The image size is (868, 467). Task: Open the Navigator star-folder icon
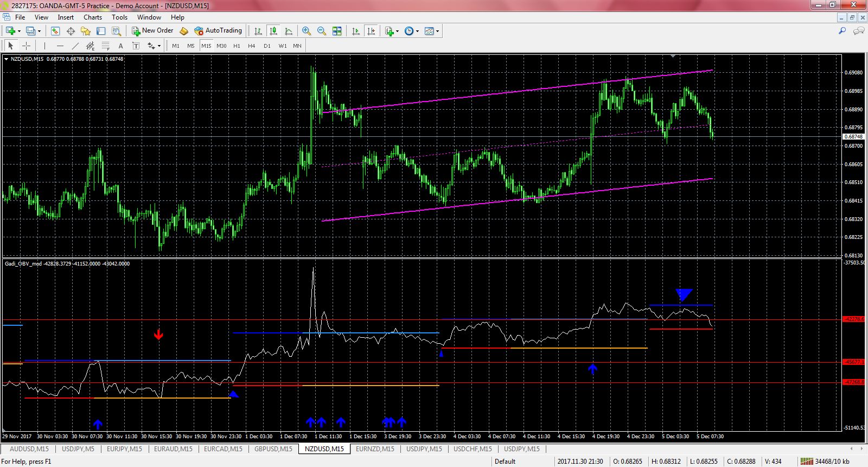pyautogui.click(x=86, y=31)
